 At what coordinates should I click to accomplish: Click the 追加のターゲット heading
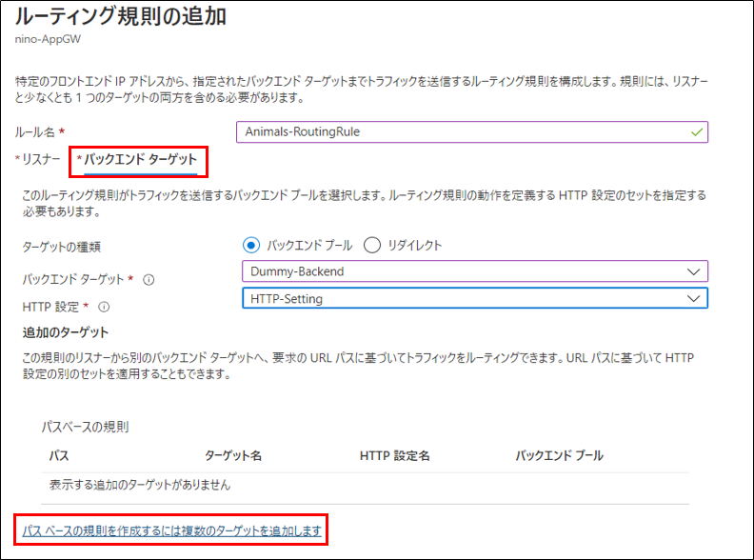pyautogui.click(x=66, y=332)
